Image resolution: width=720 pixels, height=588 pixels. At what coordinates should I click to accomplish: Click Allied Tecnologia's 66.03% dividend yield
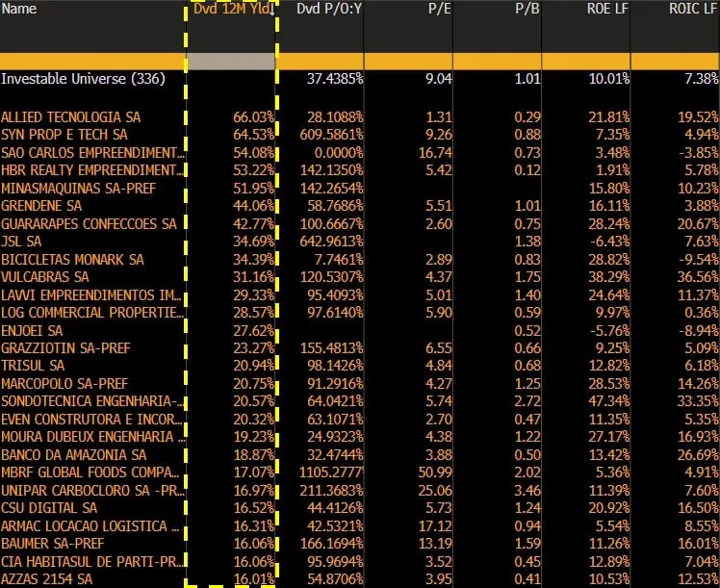coord(253,117)
